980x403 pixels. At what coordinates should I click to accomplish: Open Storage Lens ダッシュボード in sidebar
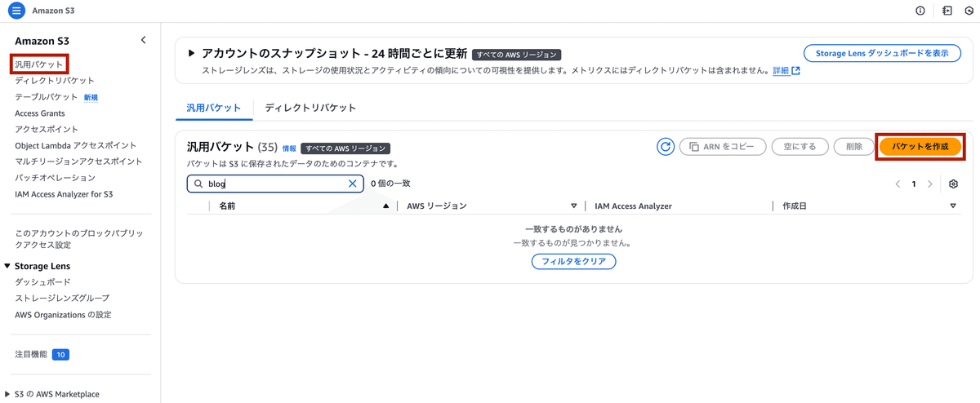pyautogui.click(x=42, y=281)
